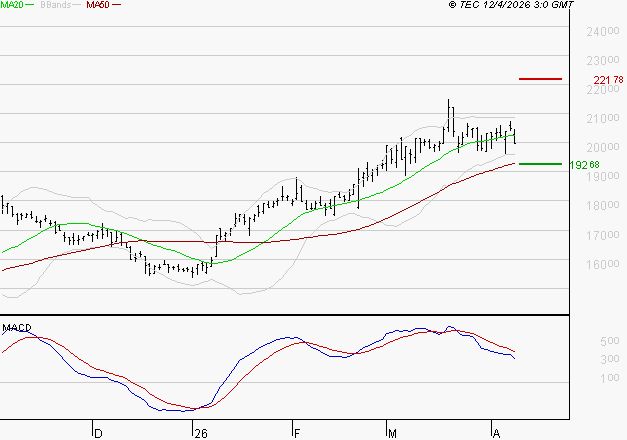Click the 160.00 price axis label

603,264
